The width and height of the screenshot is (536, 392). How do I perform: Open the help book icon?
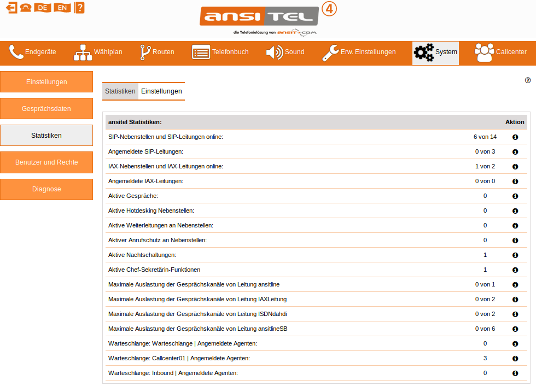(80, 8)
